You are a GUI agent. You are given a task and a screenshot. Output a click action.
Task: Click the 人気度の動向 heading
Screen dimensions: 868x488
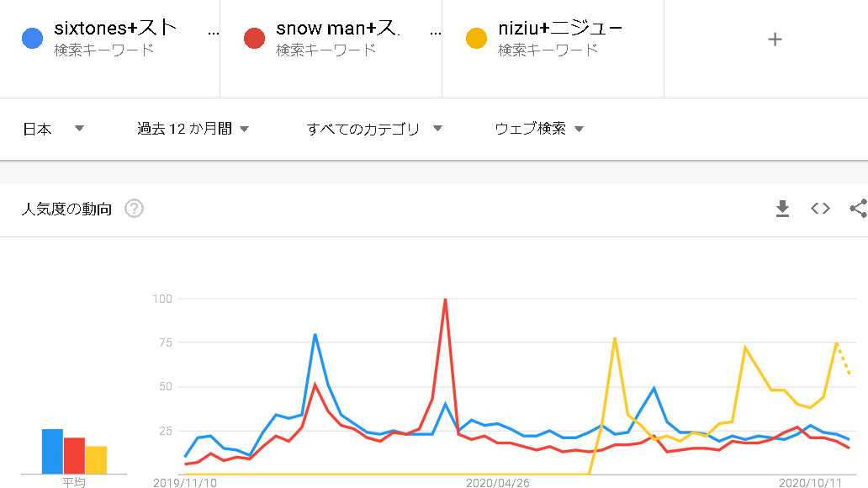coord(66,209)
